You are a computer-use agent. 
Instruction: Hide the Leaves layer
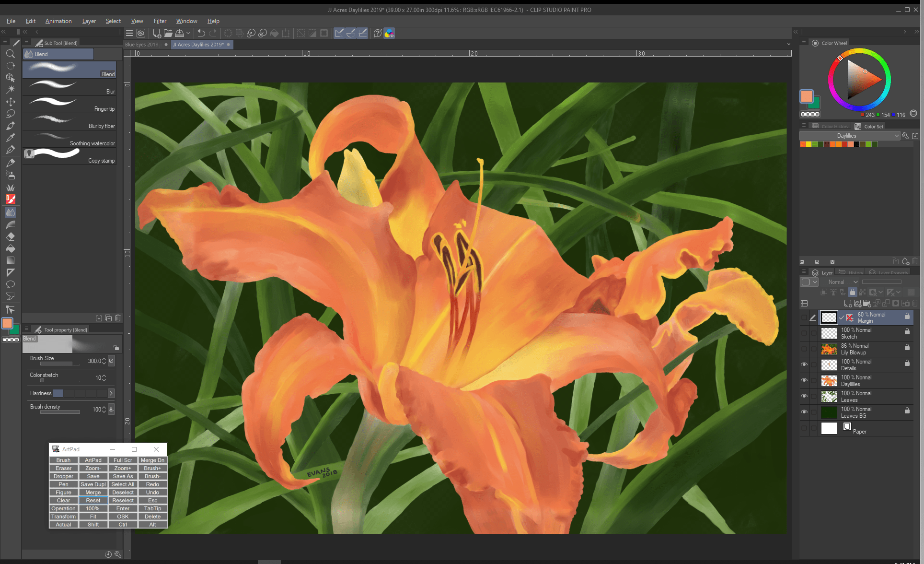[804, 396]
